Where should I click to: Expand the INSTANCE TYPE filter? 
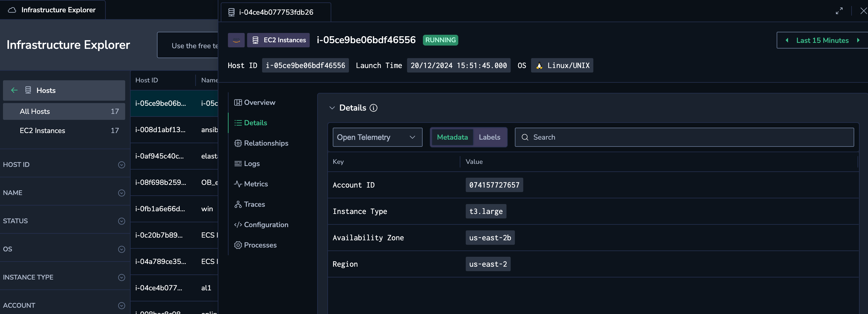click(122, 277)
